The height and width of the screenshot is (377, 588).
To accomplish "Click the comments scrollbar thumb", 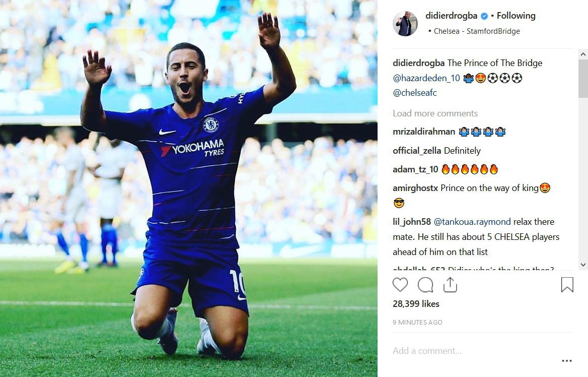I will [x=583, y=79].
